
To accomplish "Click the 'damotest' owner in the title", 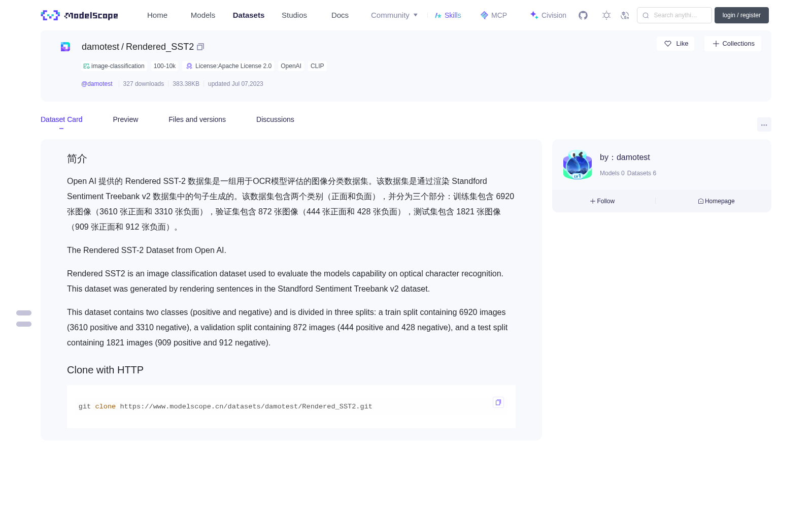I will point(100,47).
